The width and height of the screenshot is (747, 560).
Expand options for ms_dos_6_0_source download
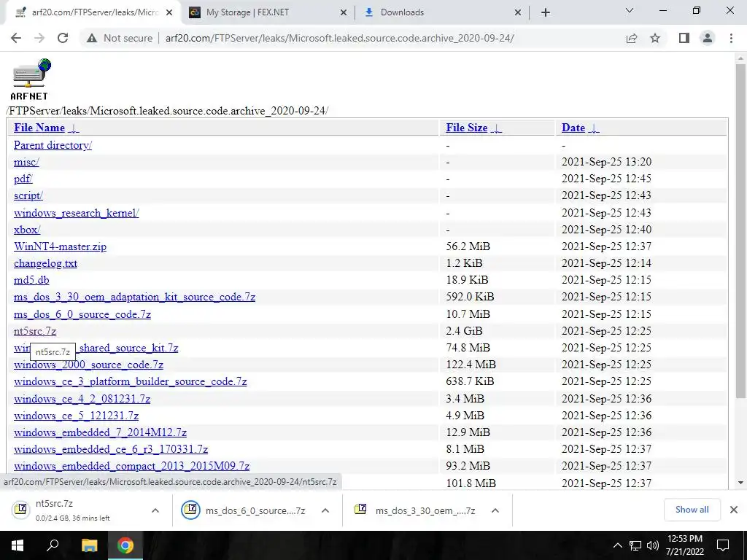(x=325, y=510)
